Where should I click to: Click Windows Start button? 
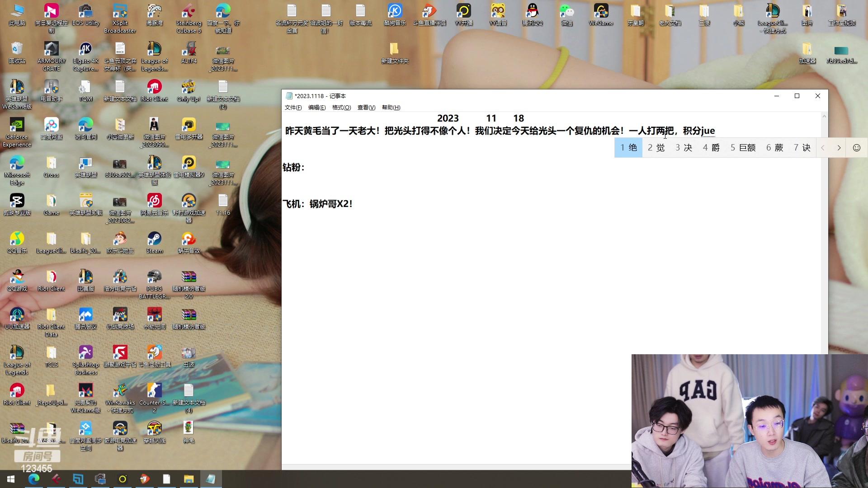[x=11, y=479]
